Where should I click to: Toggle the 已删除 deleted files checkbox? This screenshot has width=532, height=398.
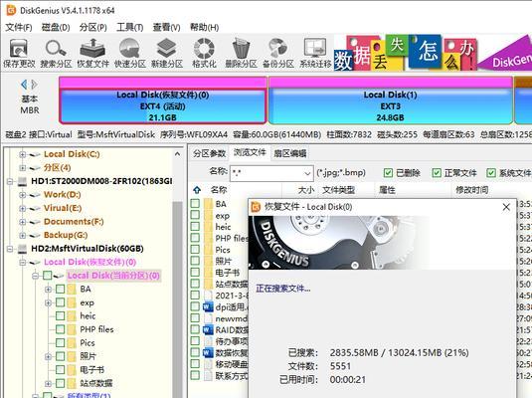[388, 173]
